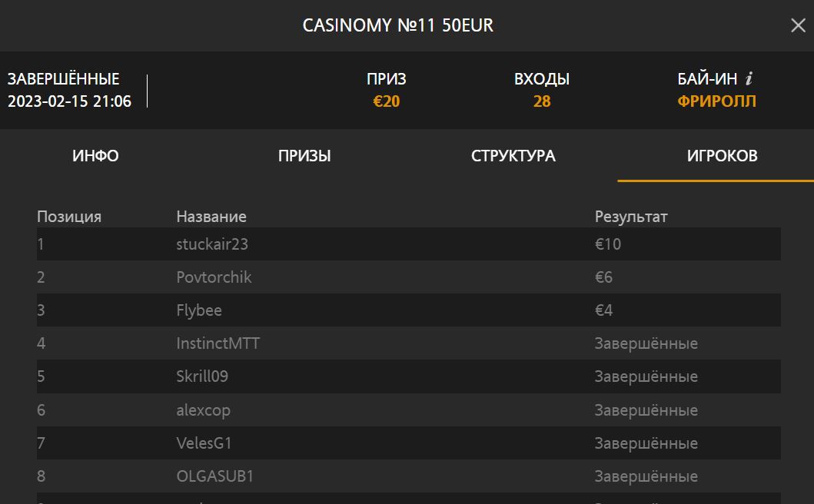Click the Название column header
The height and width of the screenshot is (504, 814).
click(x=211, y=217)
